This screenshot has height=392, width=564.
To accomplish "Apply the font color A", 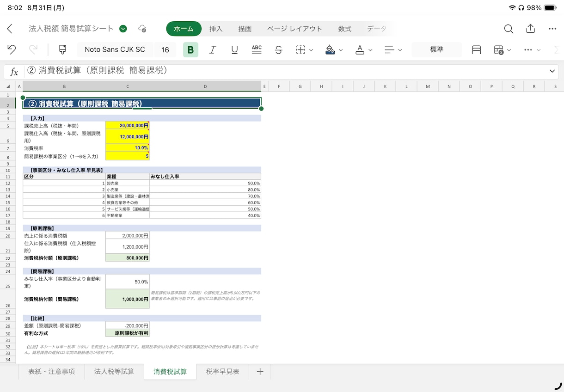I will [360, 49].
